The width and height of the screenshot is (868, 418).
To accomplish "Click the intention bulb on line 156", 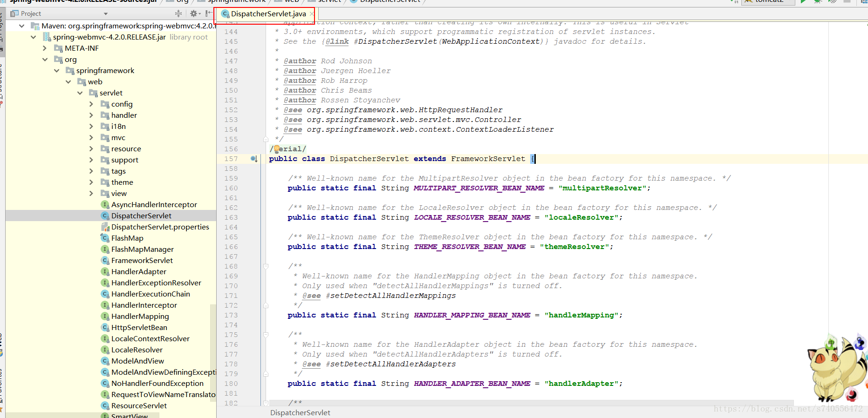I will (x=276, y=148).
